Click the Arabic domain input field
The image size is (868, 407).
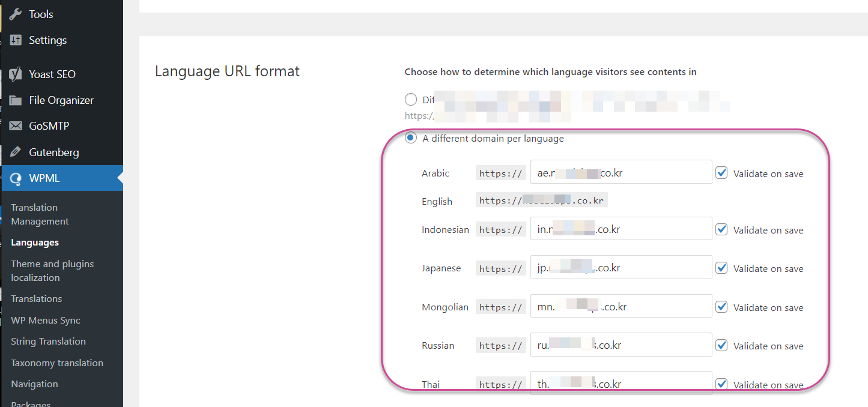pyautogui.click(x=622, y=172)
